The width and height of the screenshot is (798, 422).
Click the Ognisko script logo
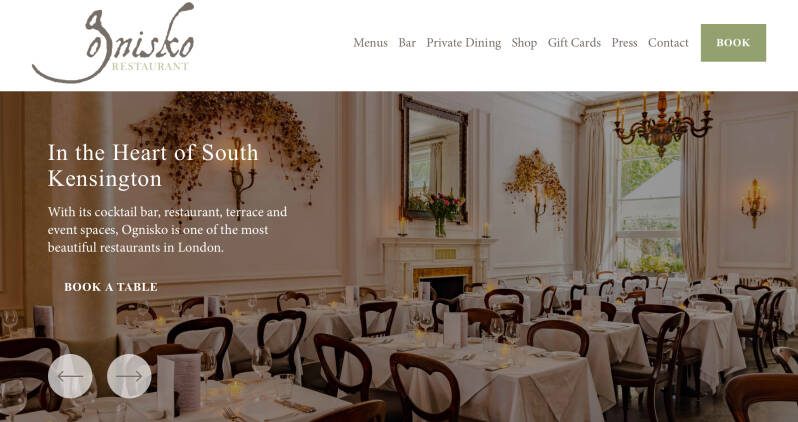pyautogui.click(x=113, y=42)
